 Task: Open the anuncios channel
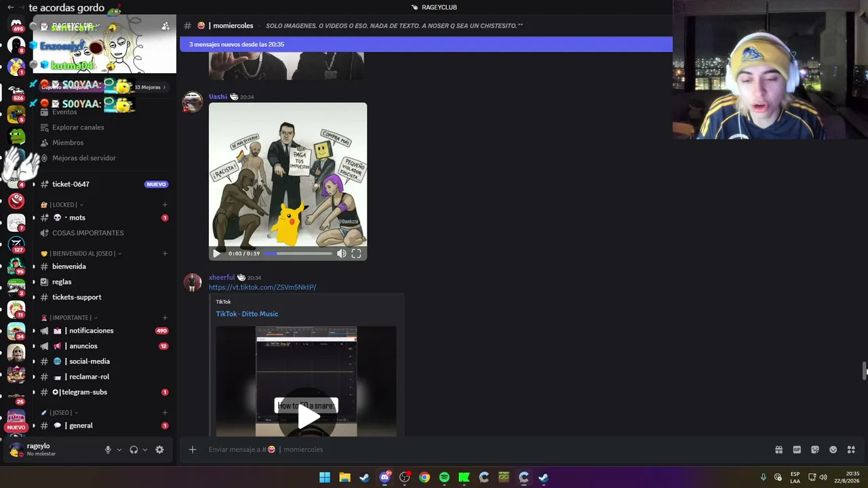pyautogui.click(x=83, y=346)
